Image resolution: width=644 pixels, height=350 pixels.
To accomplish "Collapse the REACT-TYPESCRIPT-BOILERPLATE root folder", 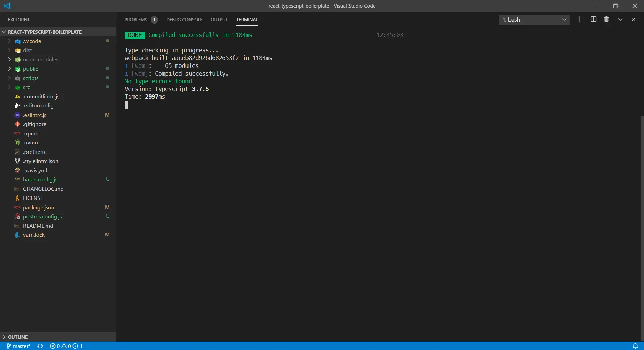I will point(58,32).
